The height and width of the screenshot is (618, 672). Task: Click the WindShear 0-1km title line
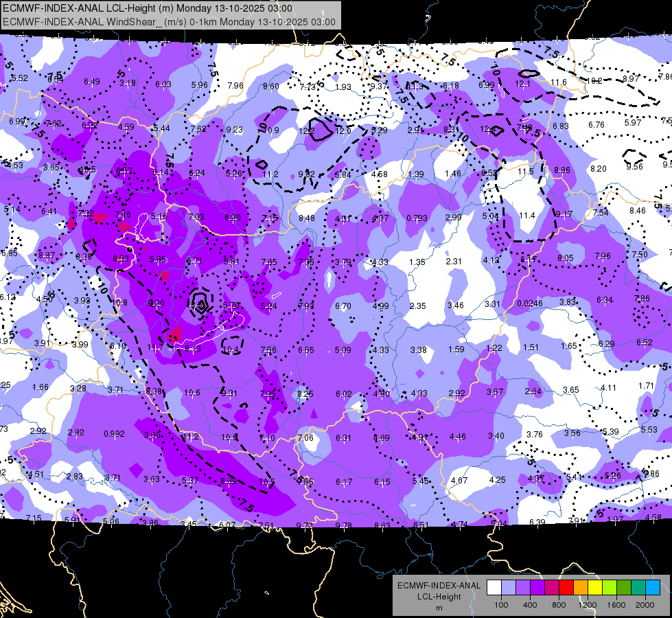[x=169, y=22]
